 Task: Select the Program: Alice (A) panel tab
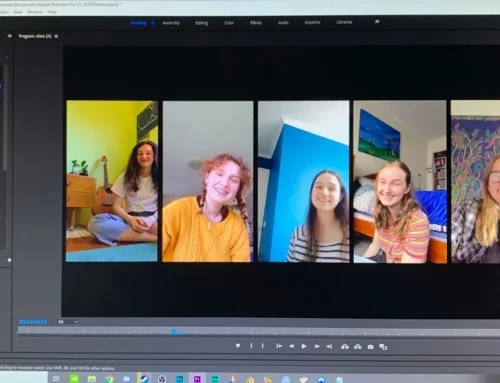tap(35, 36)
